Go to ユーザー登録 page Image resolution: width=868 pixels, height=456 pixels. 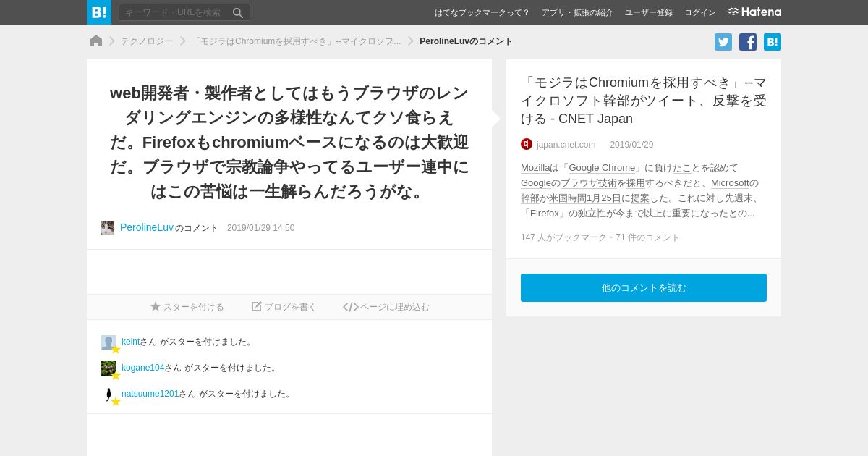649,12
